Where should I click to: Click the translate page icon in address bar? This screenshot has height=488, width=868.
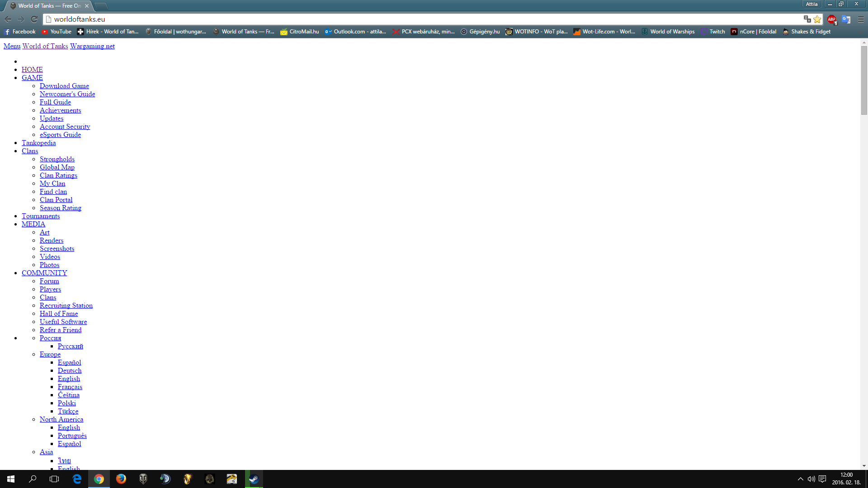(x=807, y=19)
